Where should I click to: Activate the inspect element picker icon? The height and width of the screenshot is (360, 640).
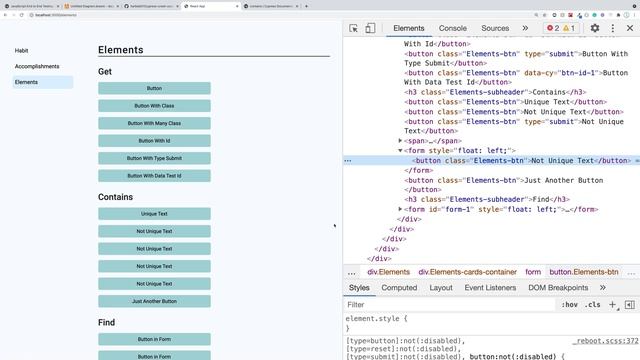pyautogui.click(x=353, y=28)
